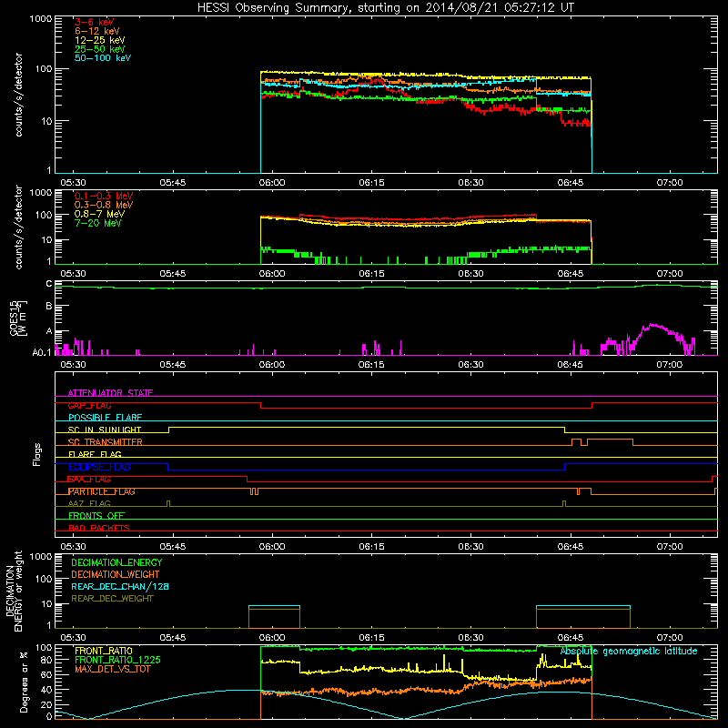Select the FRONTS_OFF flag label
This screenshot has width=728, height=728.
click(x=96, y=516)
